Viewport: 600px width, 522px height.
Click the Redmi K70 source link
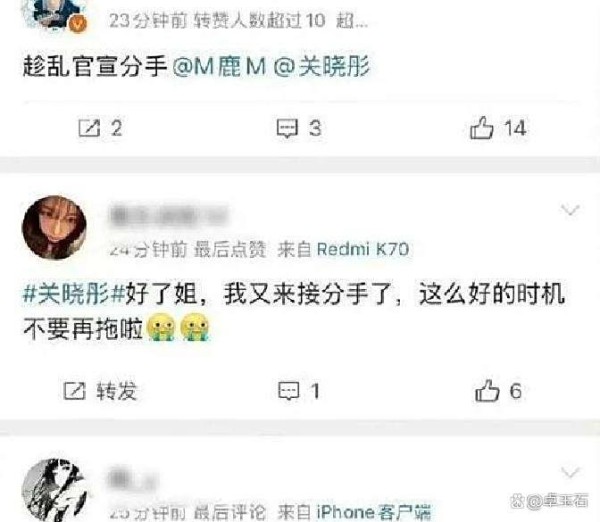363,250
